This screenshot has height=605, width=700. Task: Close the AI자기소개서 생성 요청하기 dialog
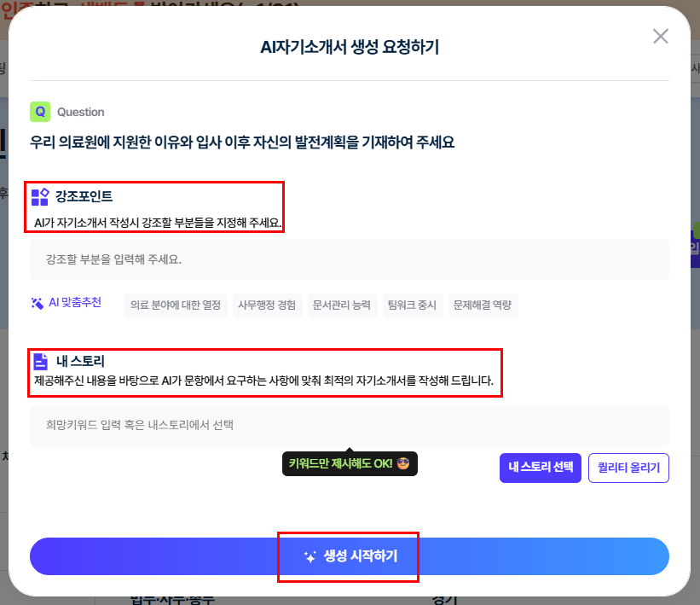660,36
